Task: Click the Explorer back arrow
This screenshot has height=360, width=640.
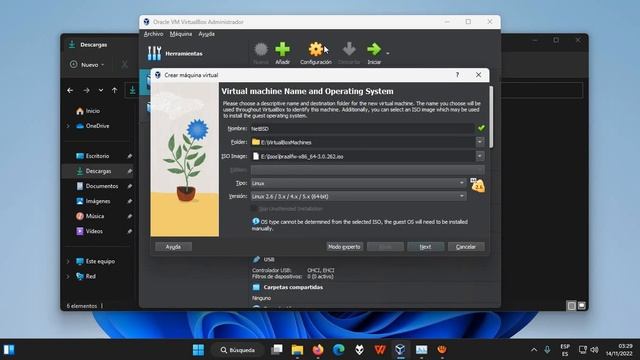Action: 70,90
